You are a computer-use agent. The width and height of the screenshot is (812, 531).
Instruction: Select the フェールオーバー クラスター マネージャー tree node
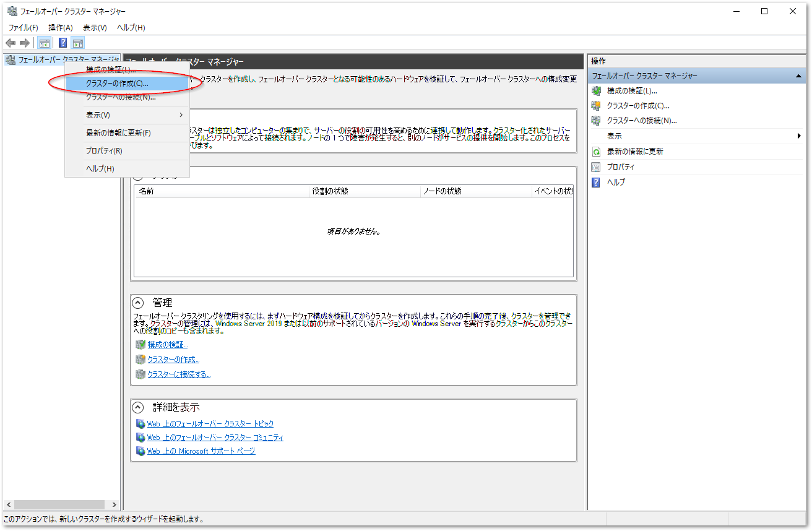pyautogui.click(x=63, y=59)
